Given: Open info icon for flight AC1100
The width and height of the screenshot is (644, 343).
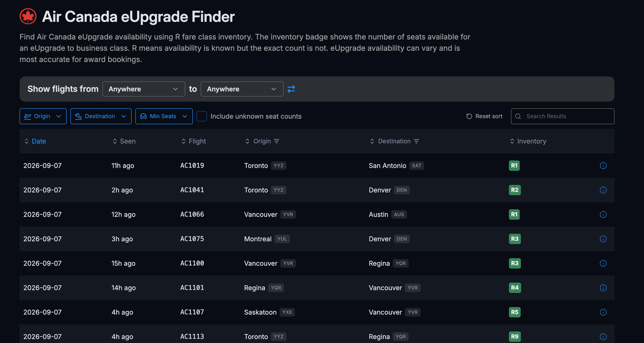Looking at the screenshot, I should point(603,263).
